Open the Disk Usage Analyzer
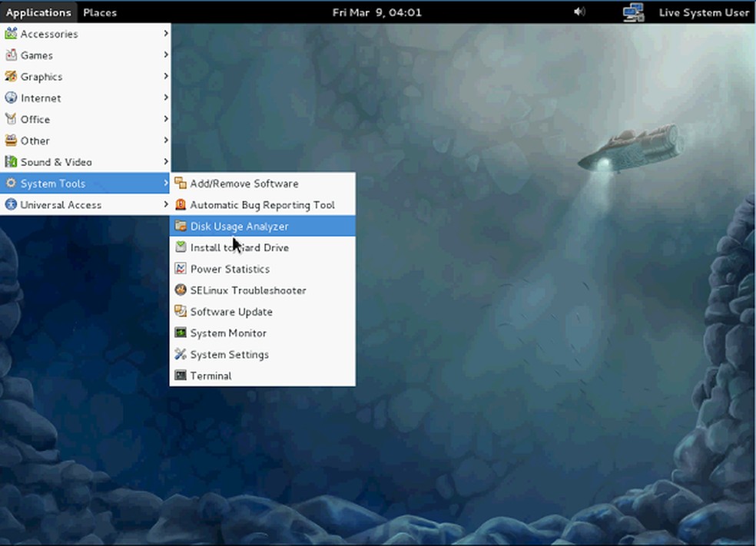Screen dimensions: 756x546 240,226
